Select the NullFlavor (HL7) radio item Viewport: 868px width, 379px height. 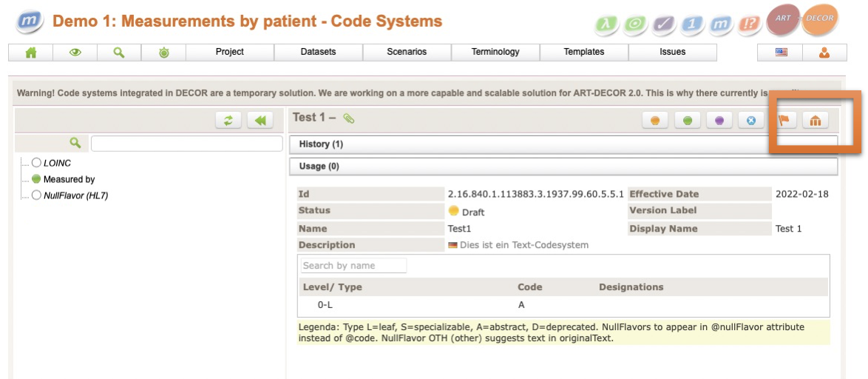point(36,195)
